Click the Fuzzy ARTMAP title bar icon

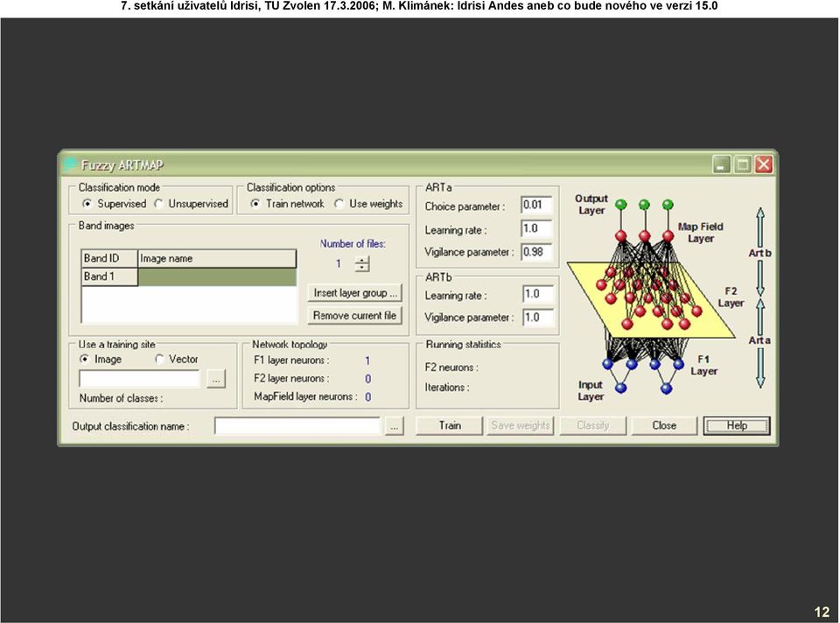coord(70,165)
